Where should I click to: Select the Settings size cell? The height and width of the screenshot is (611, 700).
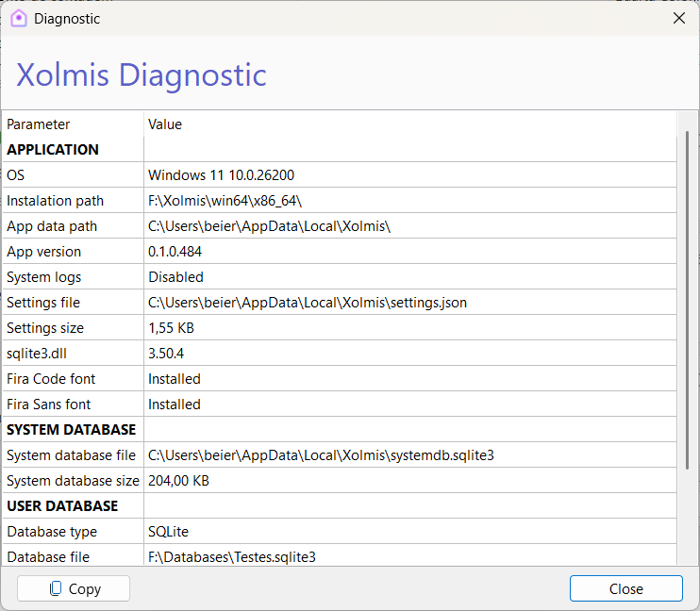74,327
